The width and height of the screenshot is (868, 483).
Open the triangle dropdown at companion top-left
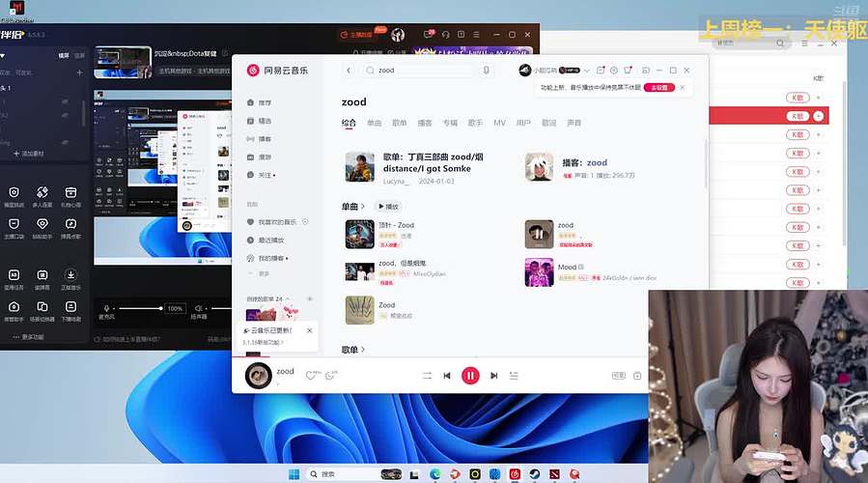pos(3,56)
